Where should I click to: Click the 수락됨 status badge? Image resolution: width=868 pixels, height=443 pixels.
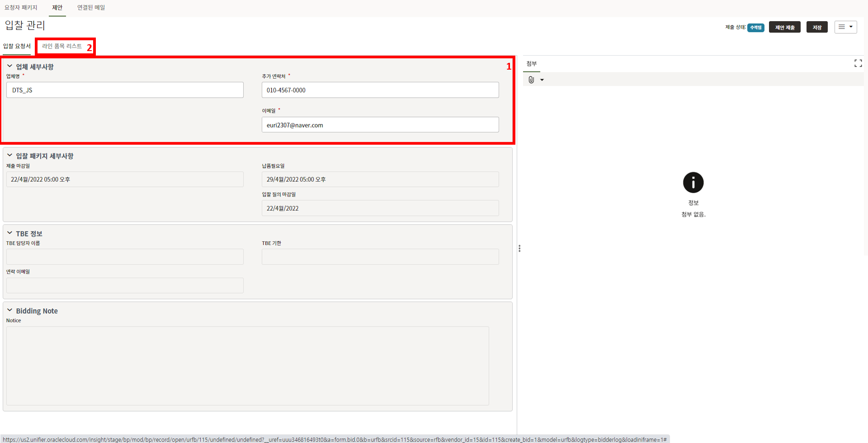[755, 28]
